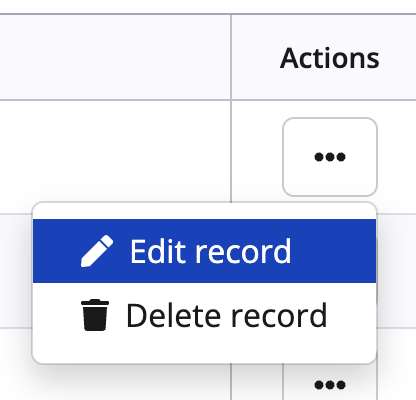Screen dimensions: 416x400
Task: Click the pencil icon beside Edit record
Action: [x=97, y=251]
